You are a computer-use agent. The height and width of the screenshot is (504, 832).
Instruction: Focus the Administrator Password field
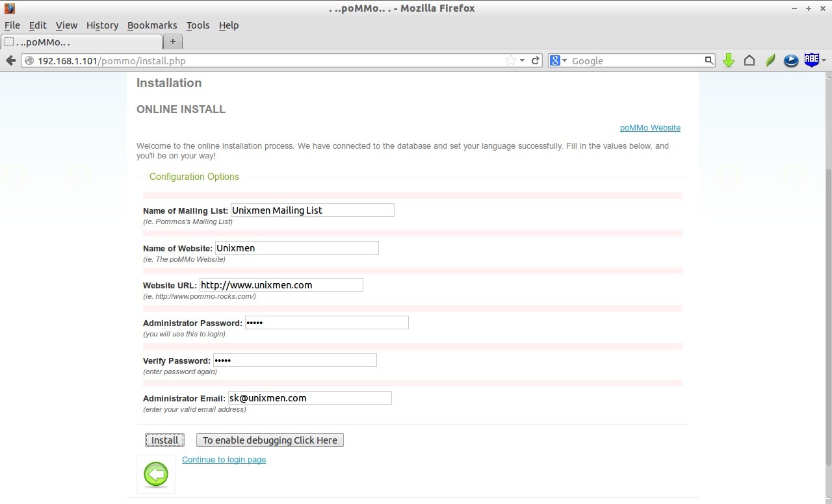click(x=326, y=322)
